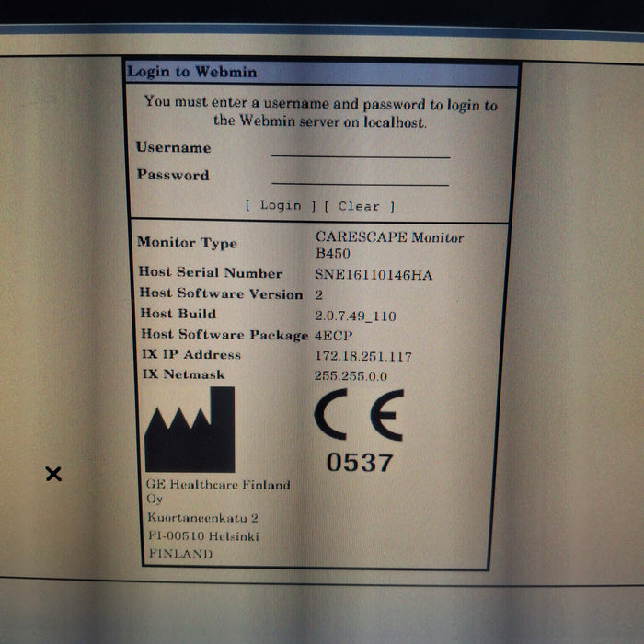Select host build "2.0.7.49_110"
Viewport: 644px width, 644px height.
click(355, 316)
